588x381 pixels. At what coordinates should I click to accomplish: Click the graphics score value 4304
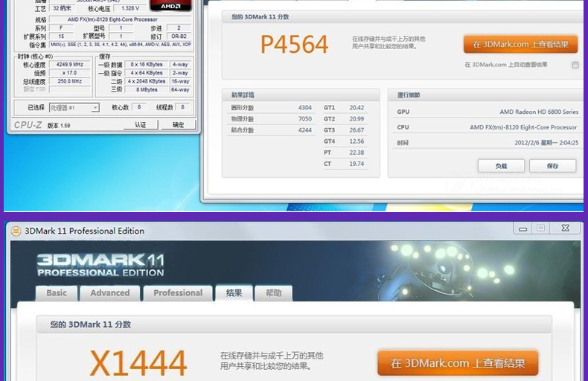point(305,108)
